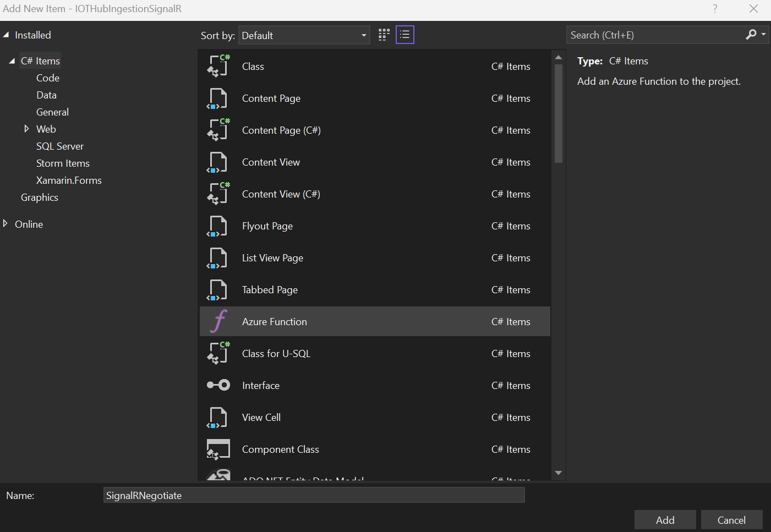
Task: Click the template list scroll up arrow
Action: pyautogui.click(x=559, y=57)
